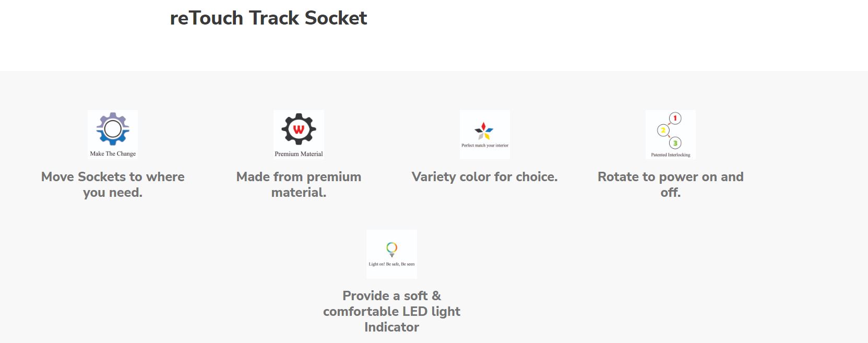The image size is (868, 343).
Task: Click 'Light on! Be safe, Be seen' label
Action: tap(391, 264)
